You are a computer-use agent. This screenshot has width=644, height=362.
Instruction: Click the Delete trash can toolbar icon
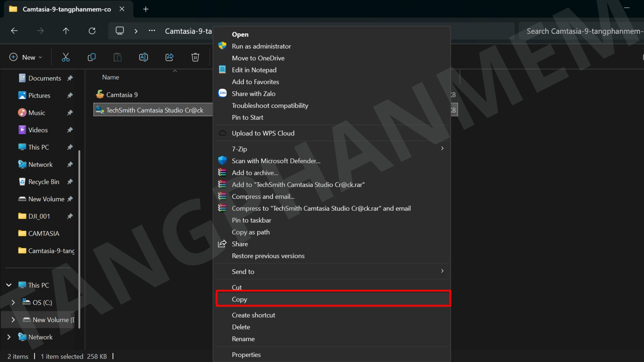195,57
